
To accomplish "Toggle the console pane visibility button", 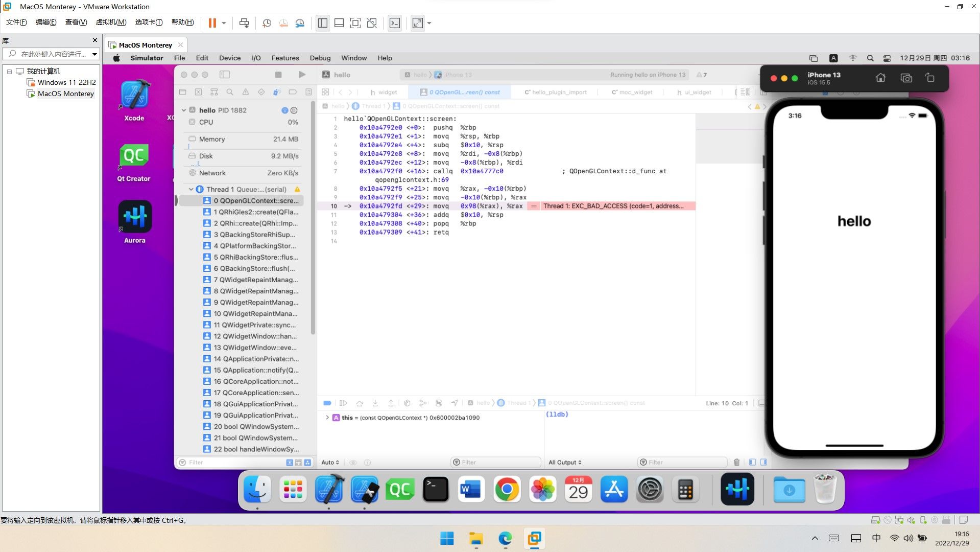I will (763, 463).
